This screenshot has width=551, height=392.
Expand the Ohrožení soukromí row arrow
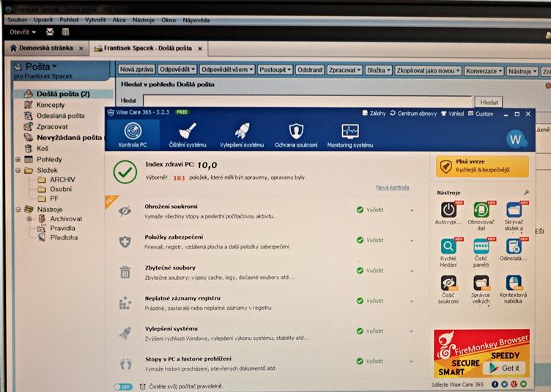412,211
